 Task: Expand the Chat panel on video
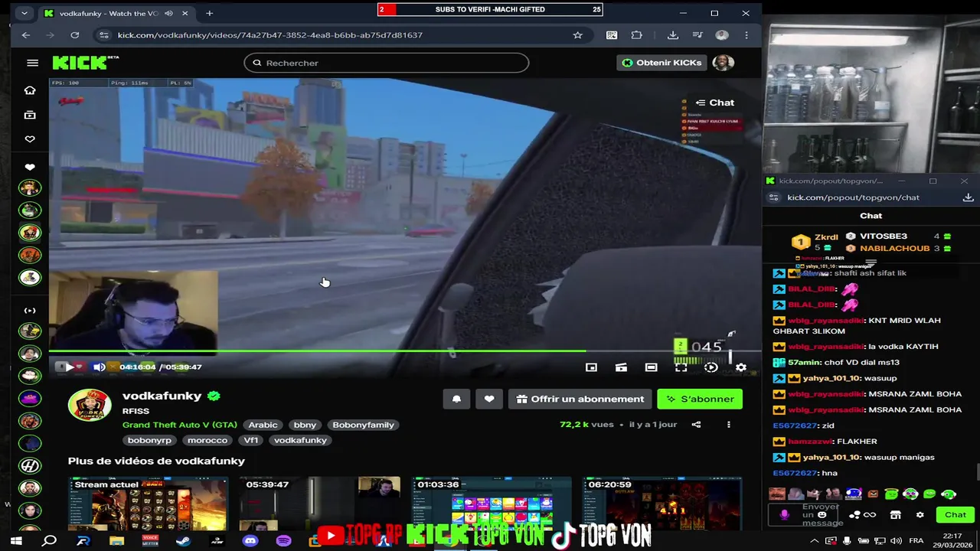coord(714,103)
